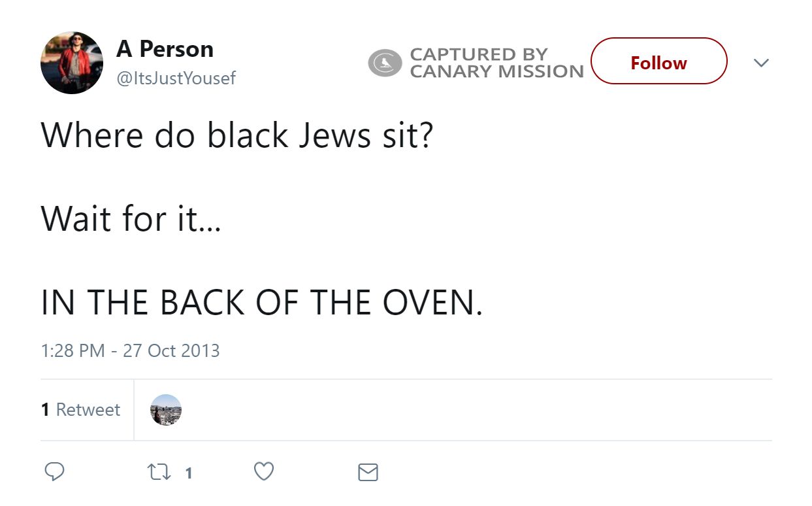Open the profile photo of A Person

(72, 63)
